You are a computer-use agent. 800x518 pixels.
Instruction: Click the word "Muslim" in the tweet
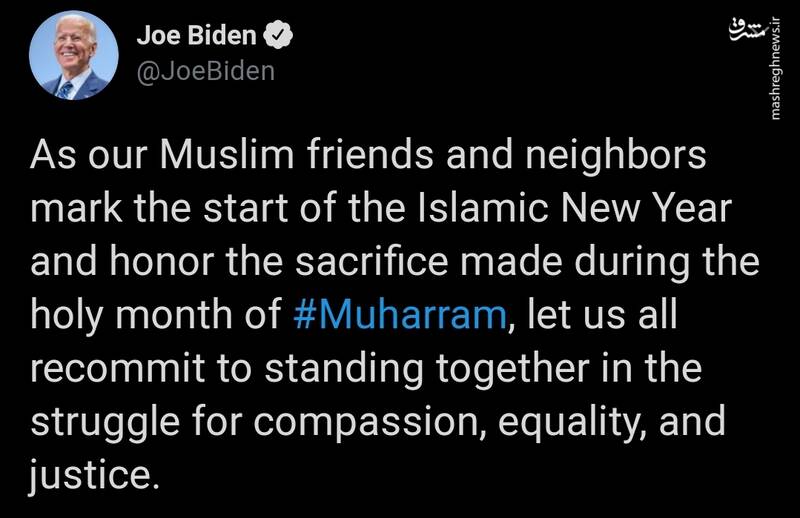click(x=227, y=155)
